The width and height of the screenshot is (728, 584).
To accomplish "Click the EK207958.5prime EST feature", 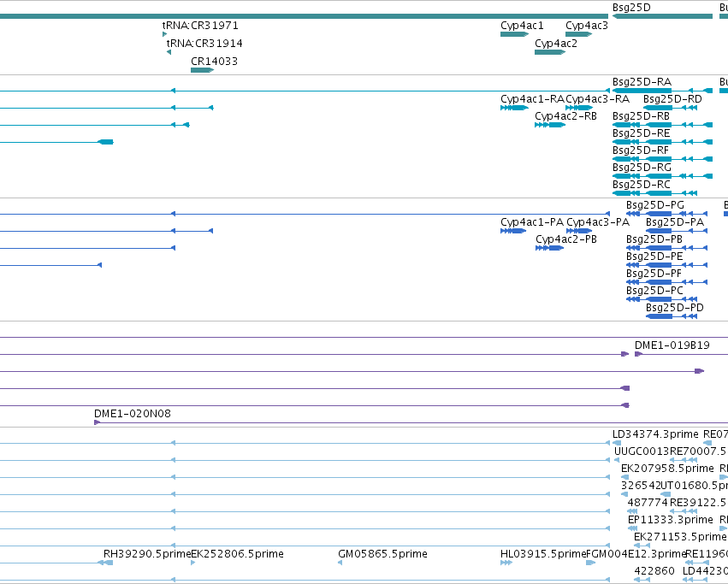I will click(625, 477).
